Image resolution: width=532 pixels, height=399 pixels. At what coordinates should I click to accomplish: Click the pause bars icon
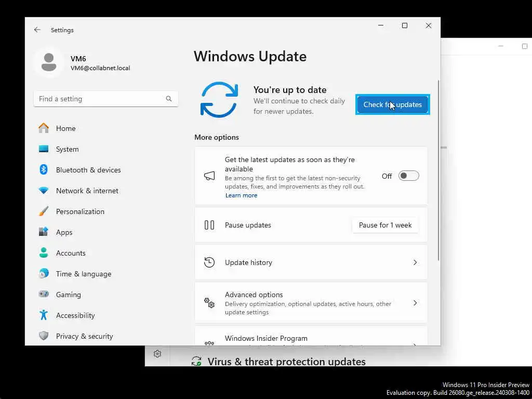coord(209,225)
